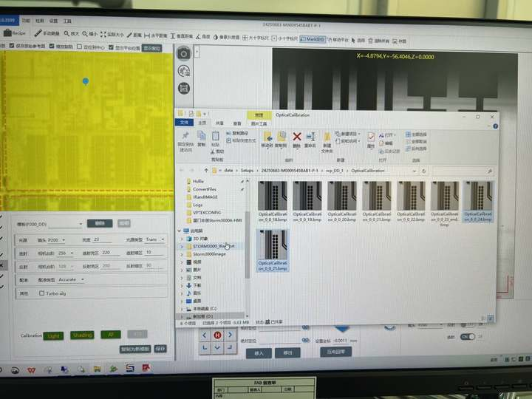Select the angle (角度) measurement tool

[203, 36]
